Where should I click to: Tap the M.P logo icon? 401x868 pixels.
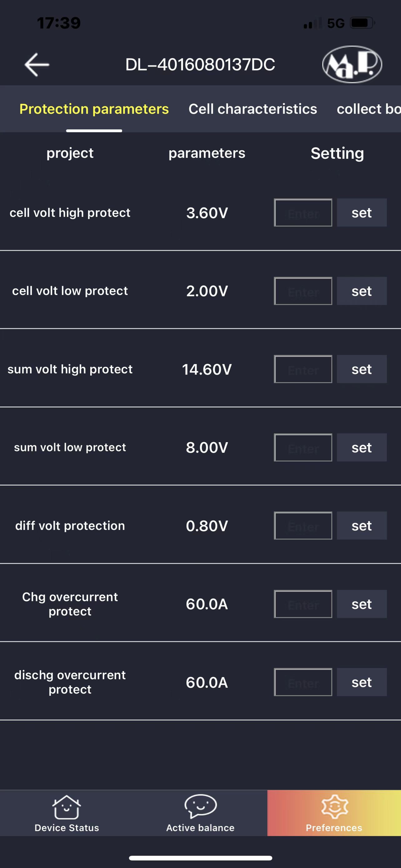(x=352, y=64)
